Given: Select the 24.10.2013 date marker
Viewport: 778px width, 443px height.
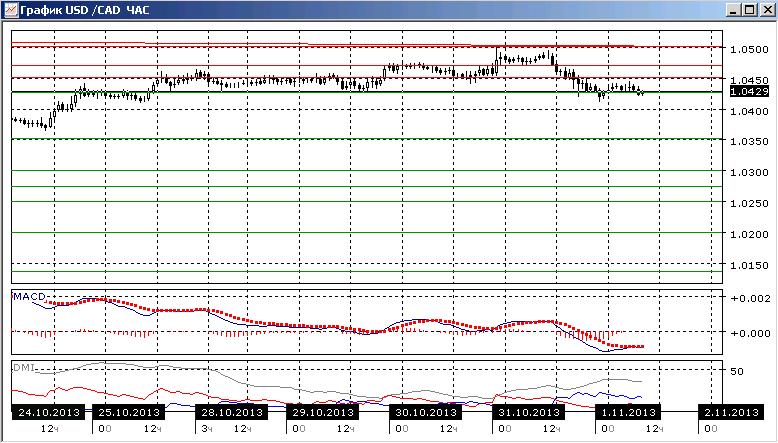Looking at the screenshot, I should (49, 412).
